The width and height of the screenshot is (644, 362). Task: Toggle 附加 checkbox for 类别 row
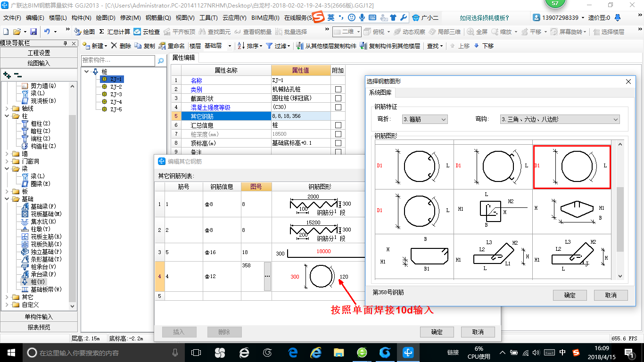pyautogui.click(x=338, y=90)
